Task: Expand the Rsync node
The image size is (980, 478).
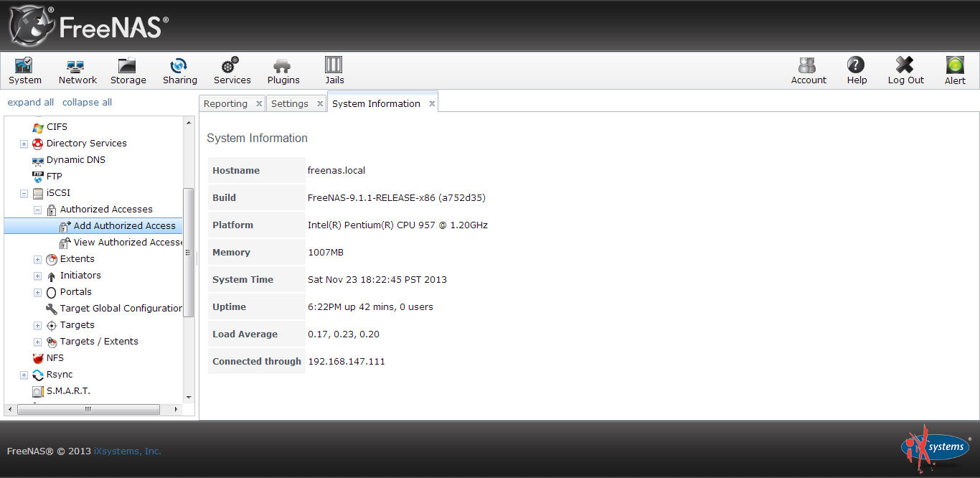Action: click(x=24, y=375)
